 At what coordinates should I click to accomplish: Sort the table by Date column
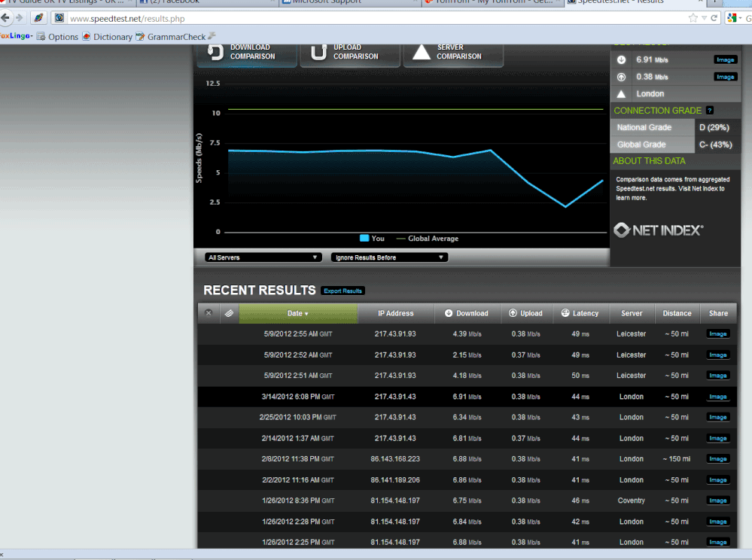pos(298,313)
